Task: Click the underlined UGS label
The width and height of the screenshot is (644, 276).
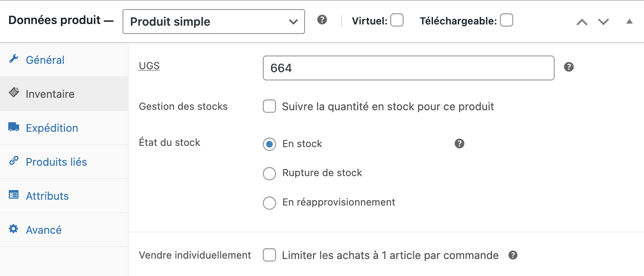Action: point(149,66)
